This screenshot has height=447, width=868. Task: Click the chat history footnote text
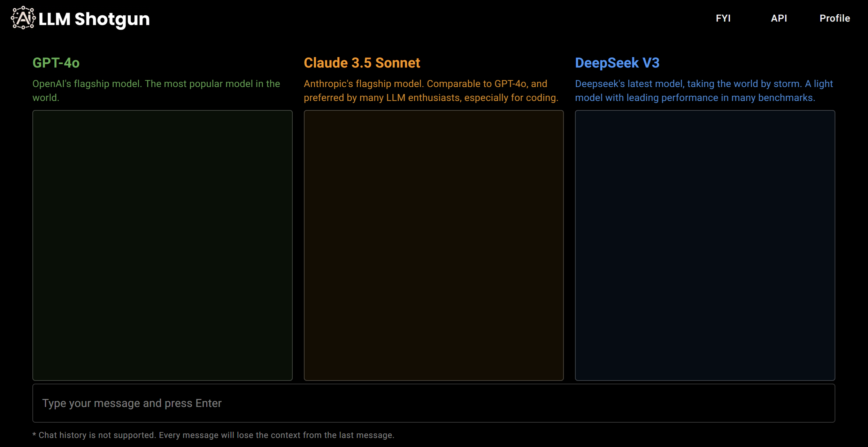pyautogui.click(x=213, y=435)
